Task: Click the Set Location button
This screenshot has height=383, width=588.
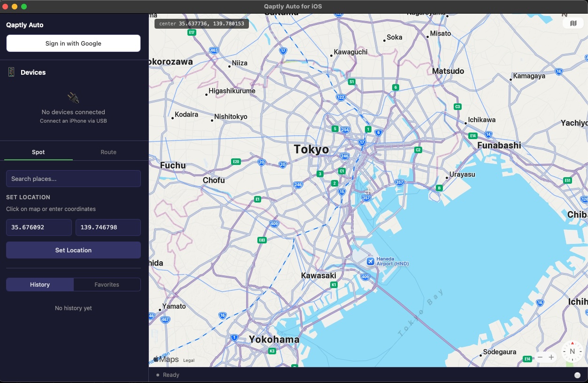Action: point(73,250)
